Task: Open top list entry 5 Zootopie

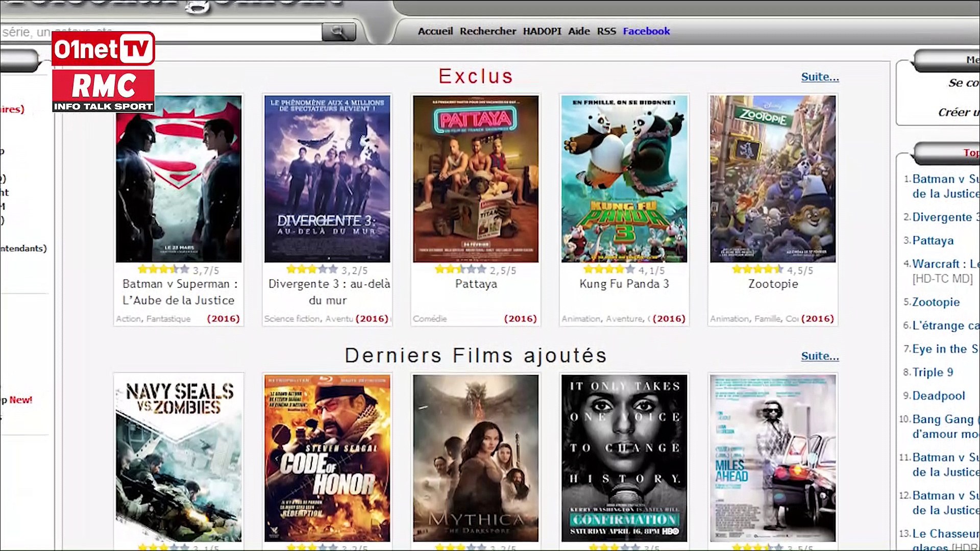Action: [936, 303]
